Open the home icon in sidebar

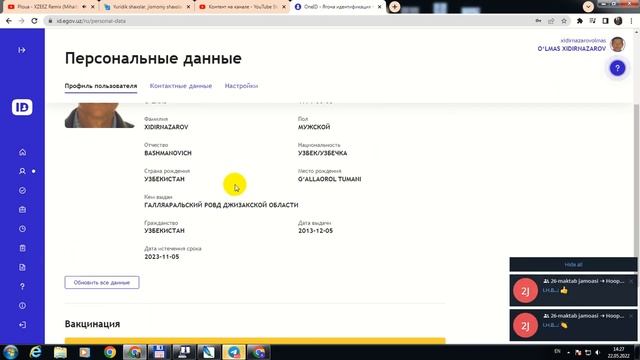click(22, 152)
